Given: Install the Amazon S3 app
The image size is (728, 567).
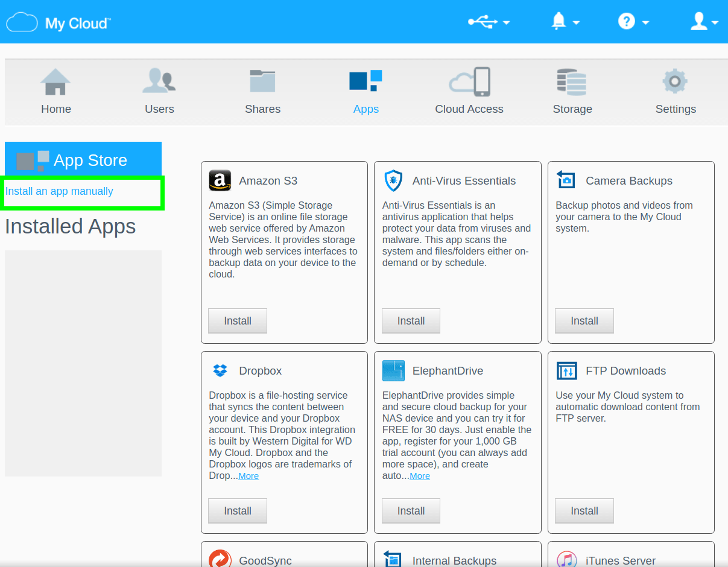Looking at the screenshot, I should (x=238, y=321).
